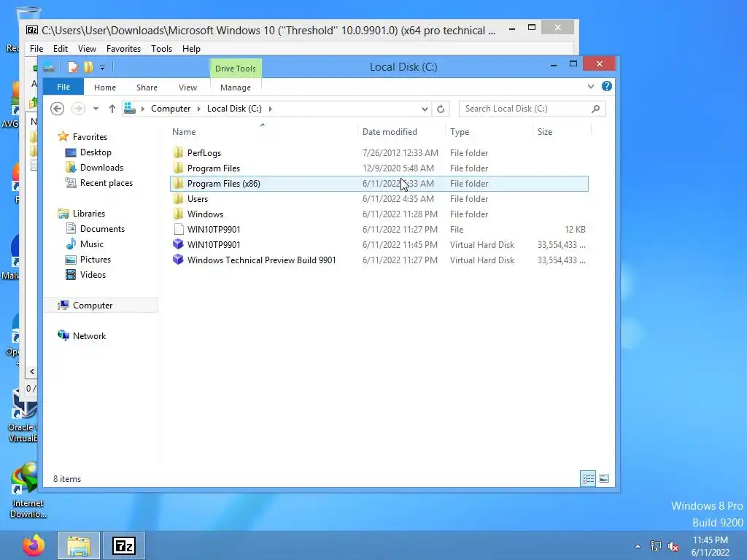Click the Local Disk (C:) breadcrumb
The width and height of the screenshot is (747, 560).
click(234, 109)
